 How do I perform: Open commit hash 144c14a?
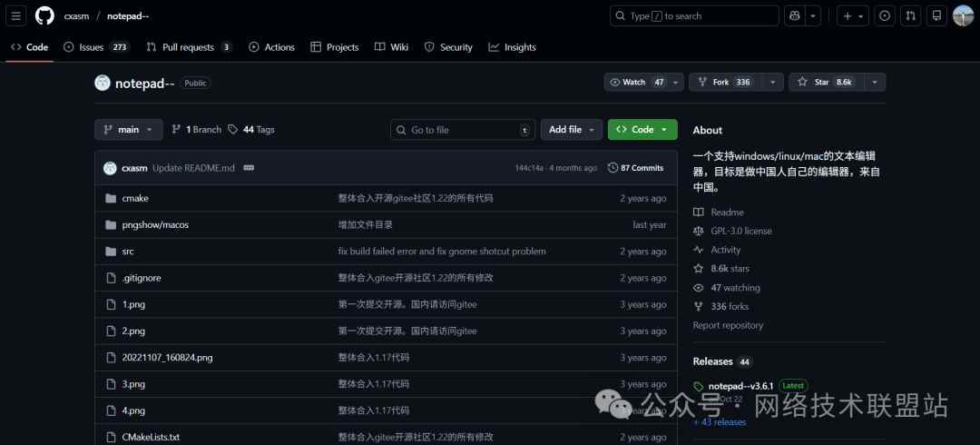point(529,168)
